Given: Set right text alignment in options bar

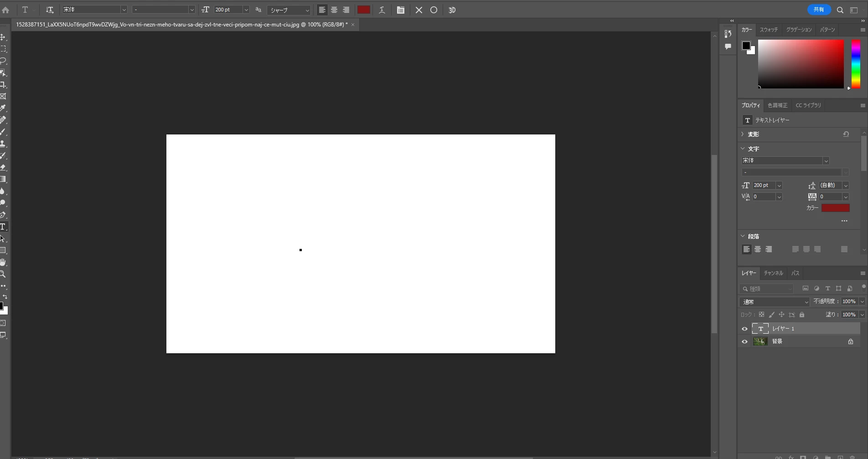Looking at the screenshot, I should (x=346, y=10).
